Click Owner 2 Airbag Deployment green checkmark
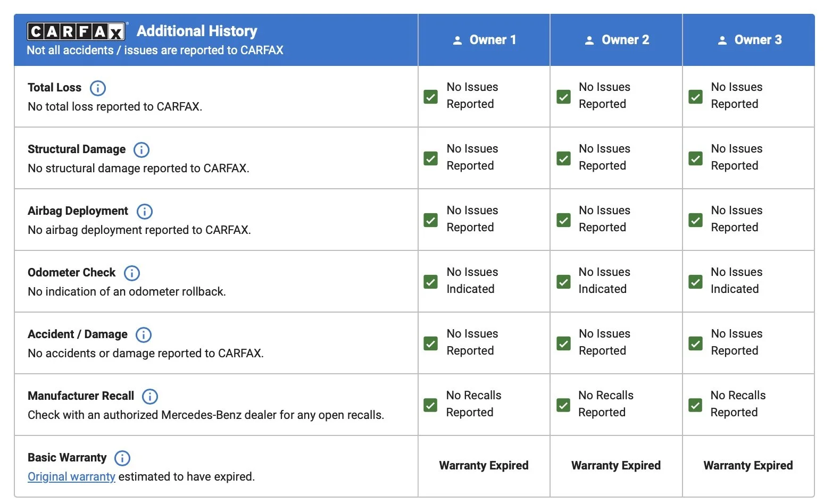Image resolution: width=832 pixels, height=504 pixels. coord(563,220)
